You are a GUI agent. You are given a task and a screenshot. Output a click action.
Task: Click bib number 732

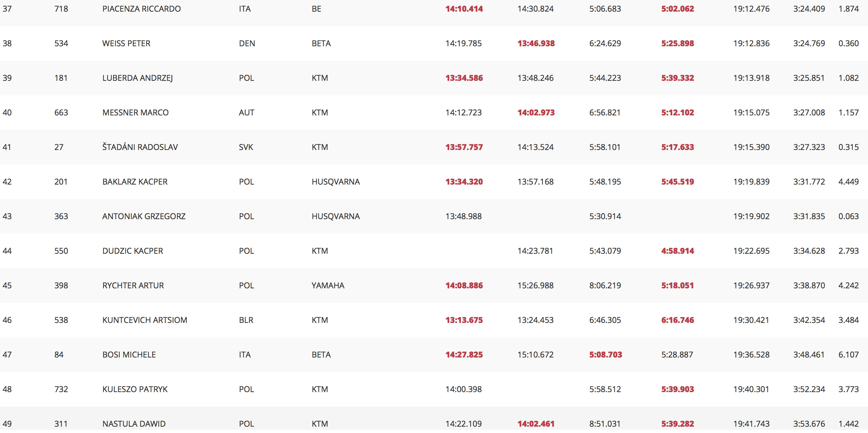(x=61, y=389)
